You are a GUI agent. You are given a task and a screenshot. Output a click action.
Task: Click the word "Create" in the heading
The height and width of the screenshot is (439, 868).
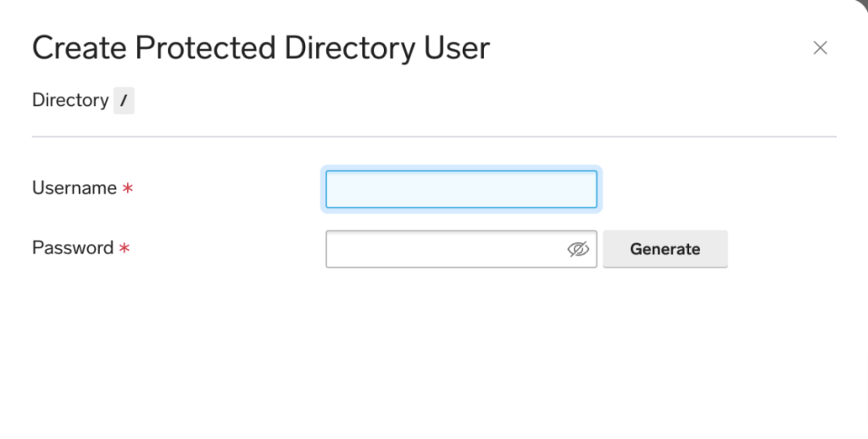77,48
